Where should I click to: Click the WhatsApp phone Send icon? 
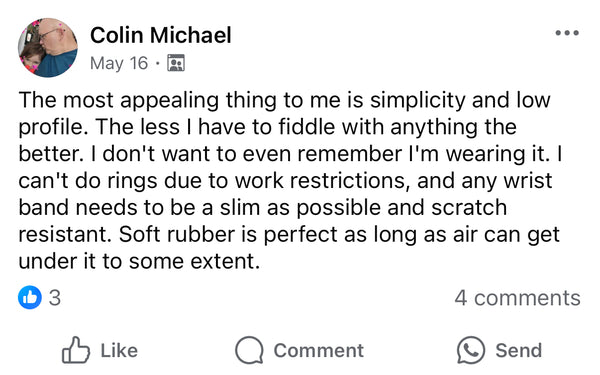[471, 350]
